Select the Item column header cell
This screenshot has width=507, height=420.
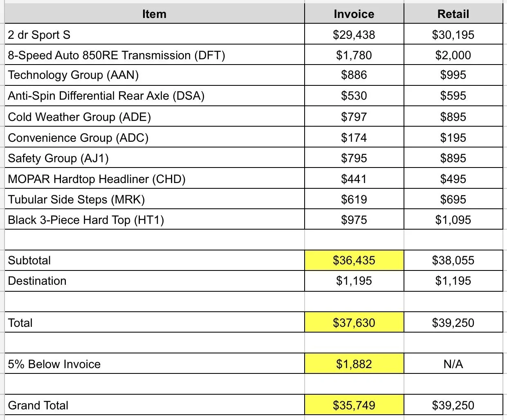click(x=155, y=14)
